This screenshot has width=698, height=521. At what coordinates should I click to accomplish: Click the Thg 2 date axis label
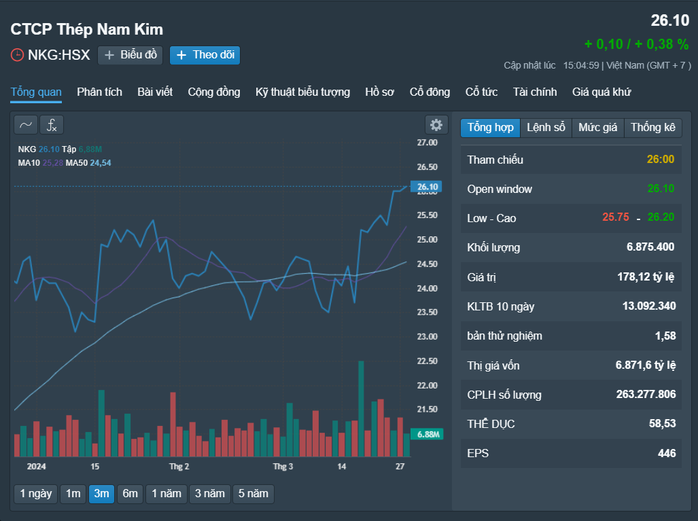point(179,466)
